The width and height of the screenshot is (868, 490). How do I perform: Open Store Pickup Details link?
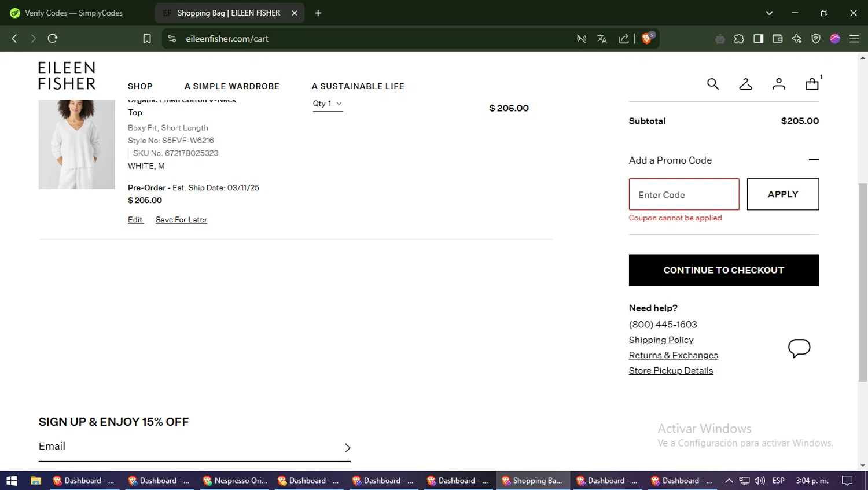tap(671, 371)
